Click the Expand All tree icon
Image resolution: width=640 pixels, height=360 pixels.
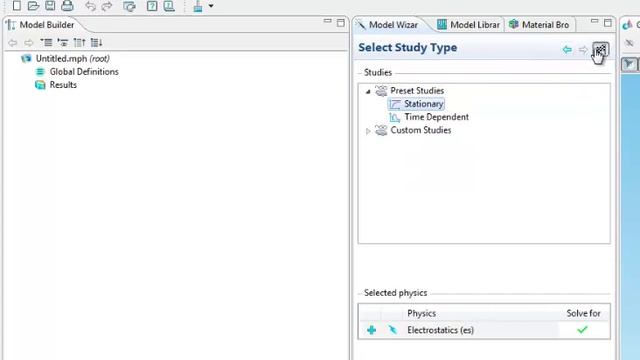pyautogui.click(x=46, y=42)
